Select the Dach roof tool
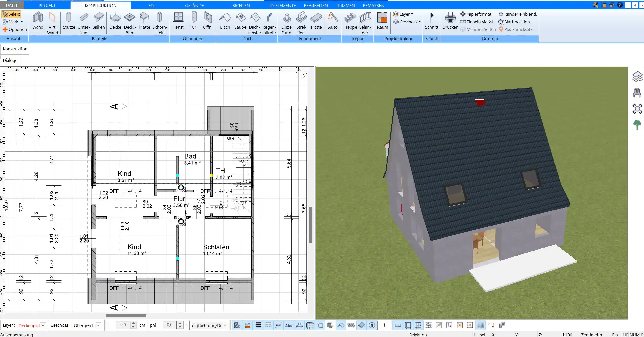This screenshot has width=644, height=337. click(225, 21)
